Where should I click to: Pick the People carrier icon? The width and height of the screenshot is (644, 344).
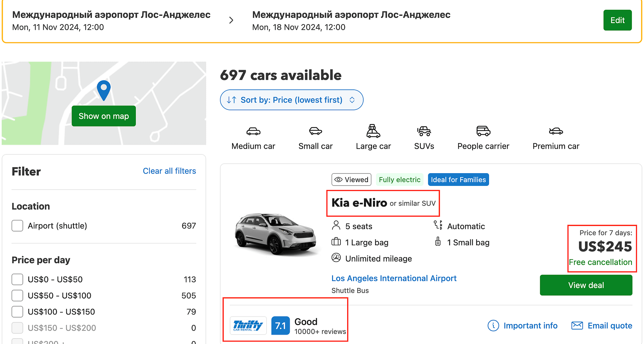[x=483, y=131]
